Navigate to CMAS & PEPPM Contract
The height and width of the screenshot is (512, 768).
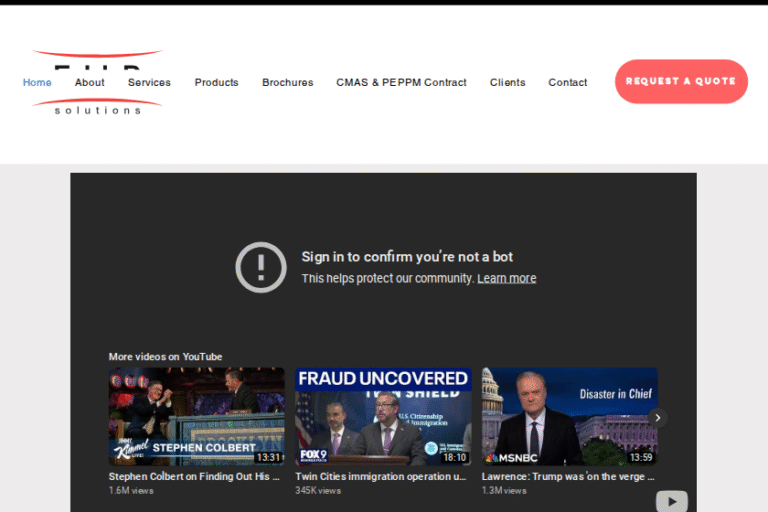401,82
